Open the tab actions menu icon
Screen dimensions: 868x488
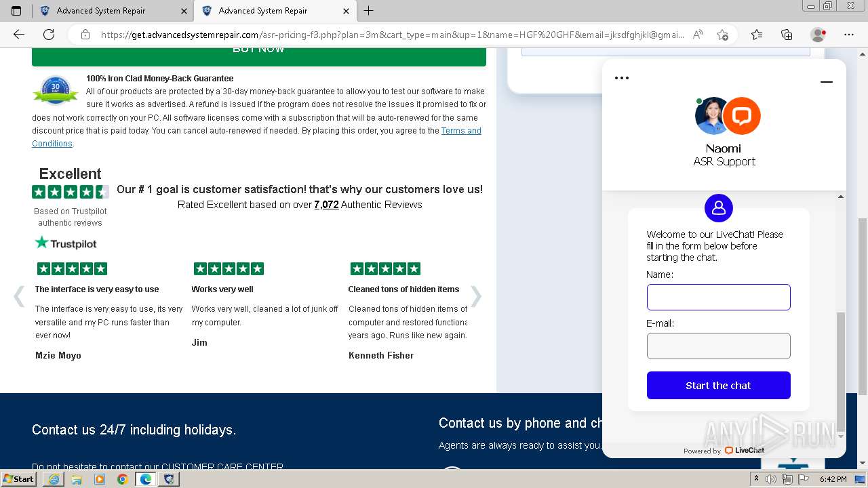[16, 11]
